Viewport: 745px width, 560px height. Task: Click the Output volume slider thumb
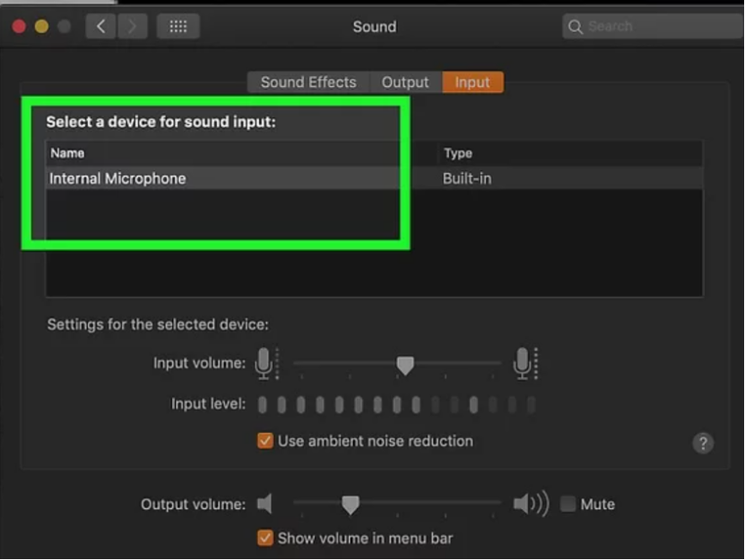coord(351,505)
